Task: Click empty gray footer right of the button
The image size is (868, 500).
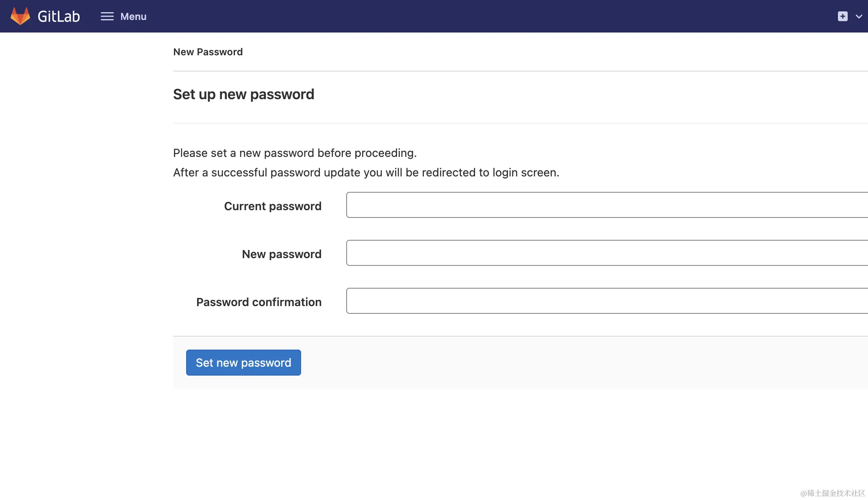Action: click(569, 362)
